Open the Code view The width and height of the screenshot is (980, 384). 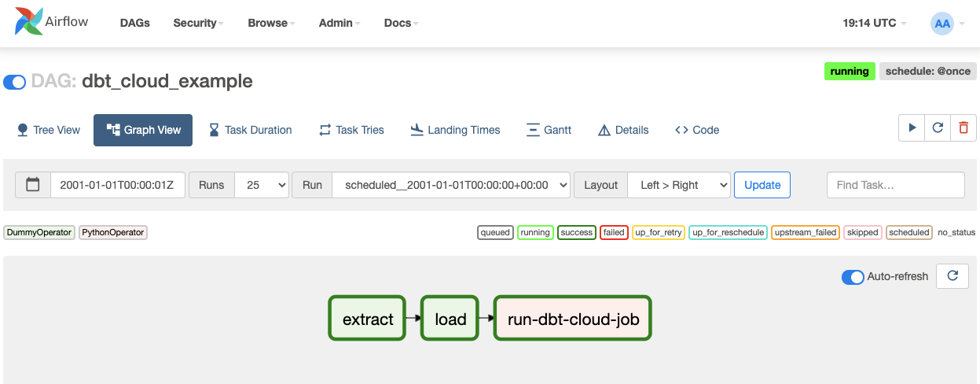[697, 130]
